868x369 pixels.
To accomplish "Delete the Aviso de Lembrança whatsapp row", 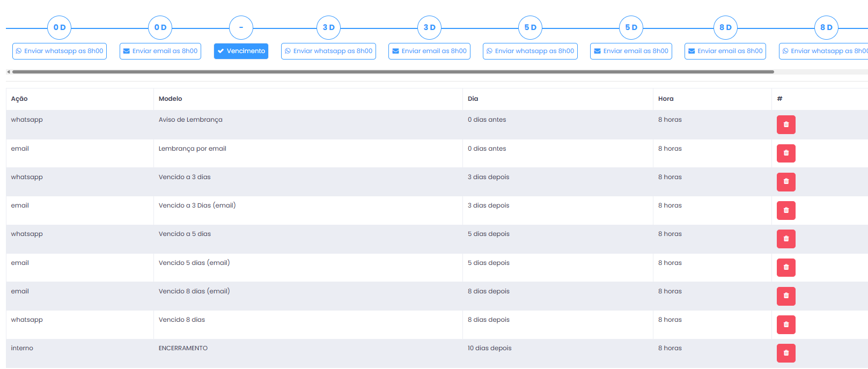I will point(785,124).
